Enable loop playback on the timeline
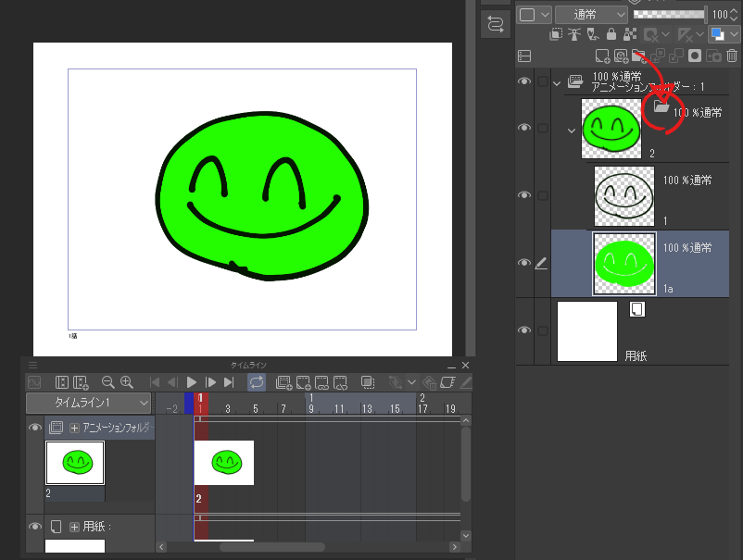743x560 pixels. pos(257,380)
